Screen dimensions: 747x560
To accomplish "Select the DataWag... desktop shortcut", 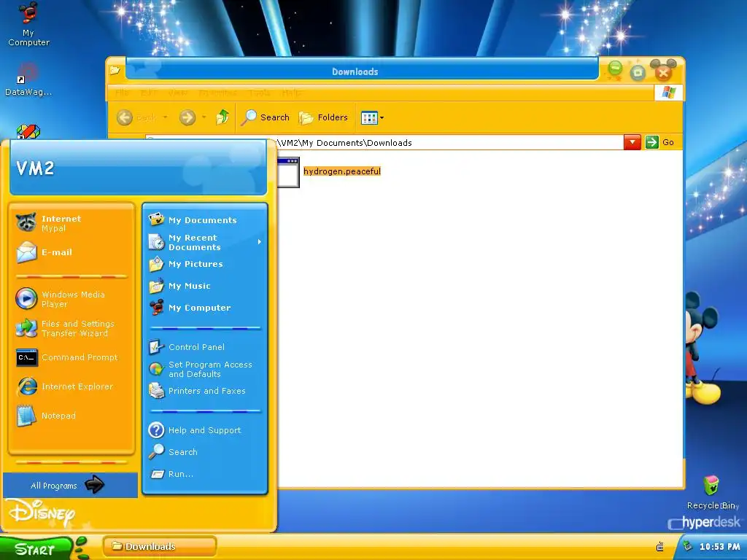I will [x=28, y=79].
